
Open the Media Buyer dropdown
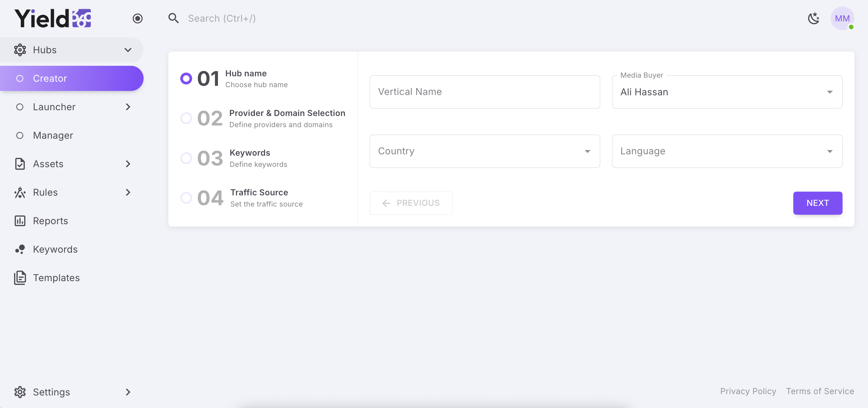(x=727, y=92)
